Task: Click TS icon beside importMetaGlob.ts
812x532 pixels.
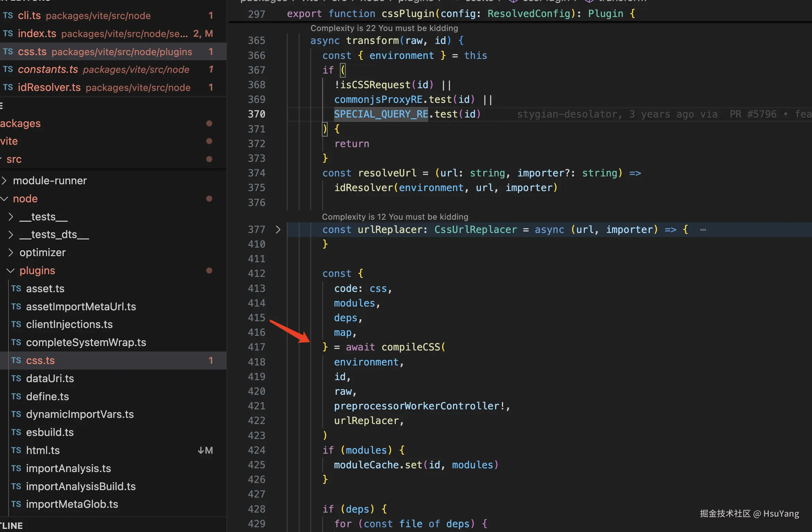Action: pos(16,504)
